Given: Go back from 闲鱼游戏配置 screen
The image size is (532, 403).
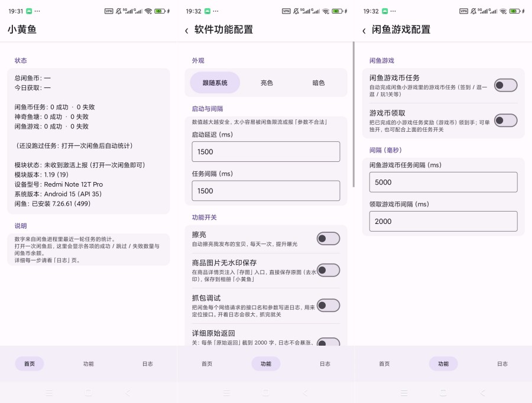Looking at the screenshot, I should tap(364, 31).
